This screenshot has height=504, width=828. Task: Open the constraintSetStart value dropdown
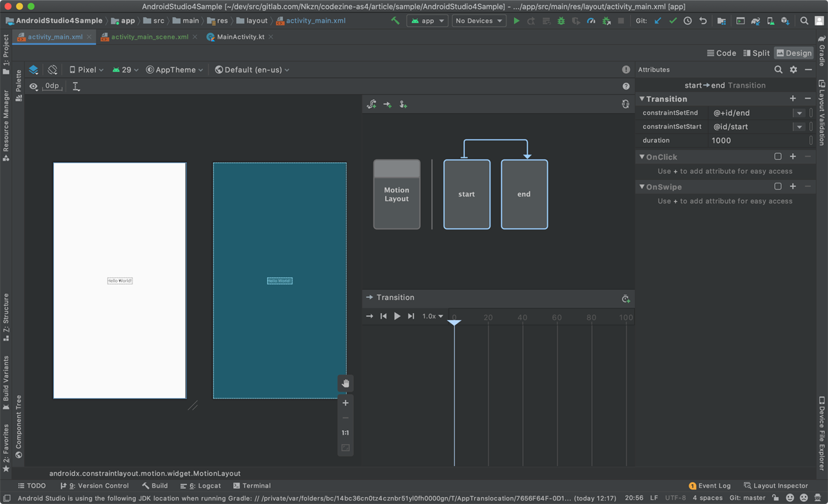pos(799,127)
